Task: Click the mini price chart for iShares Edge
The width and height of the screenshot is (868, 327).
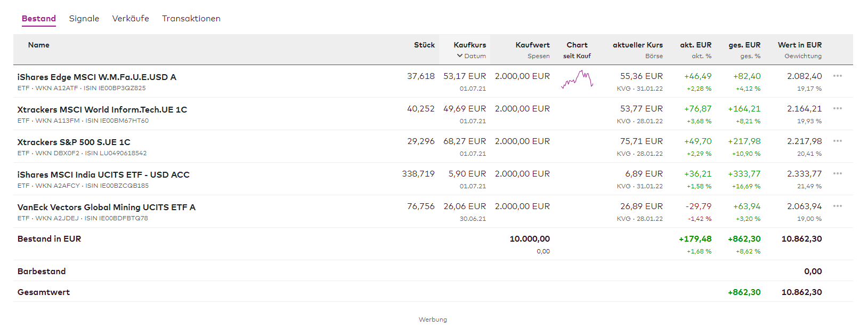Action: pos(577,80)
